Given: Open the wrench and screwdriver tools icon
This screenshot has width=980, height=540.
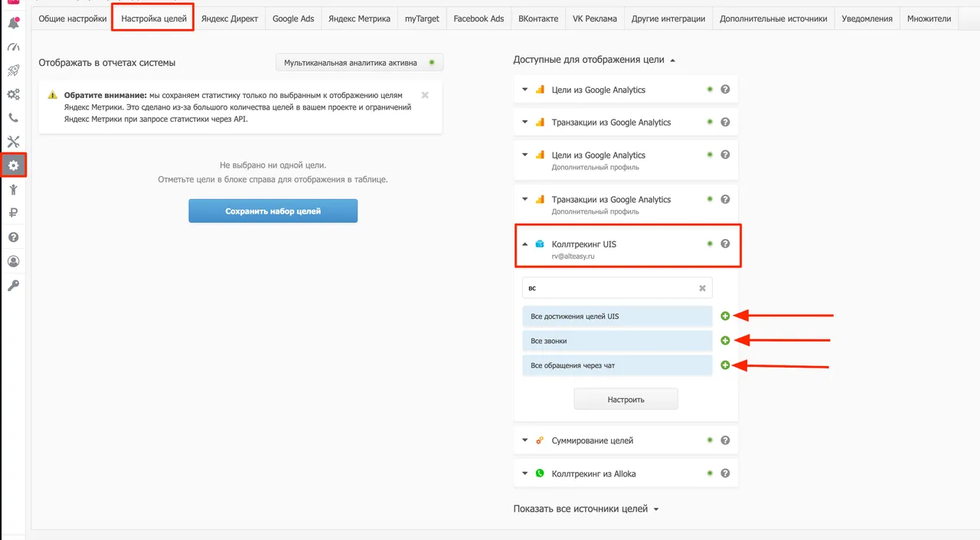Looking at the screenshot, I should tap(13, 142).
